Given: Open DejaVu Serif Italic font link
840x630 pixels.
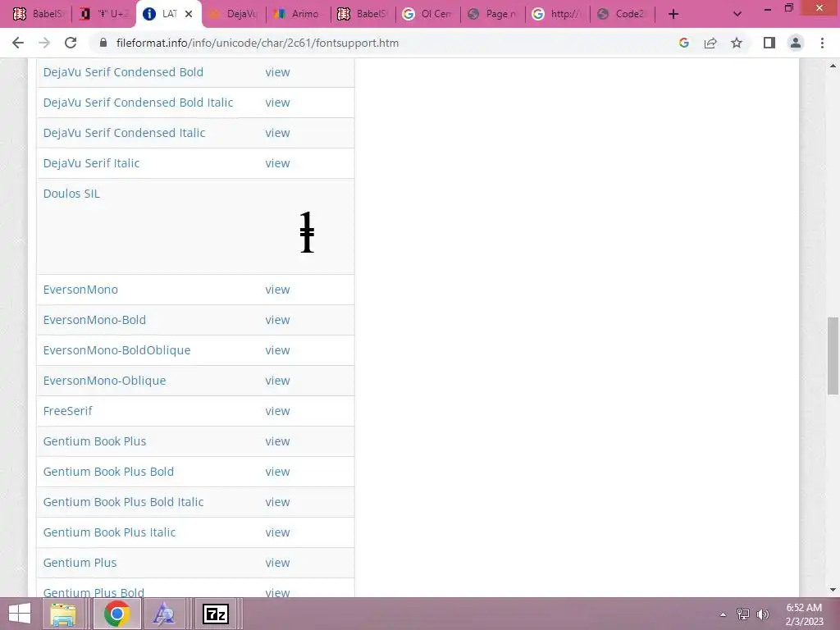Looking at the screenshot, I should (91, 163).
